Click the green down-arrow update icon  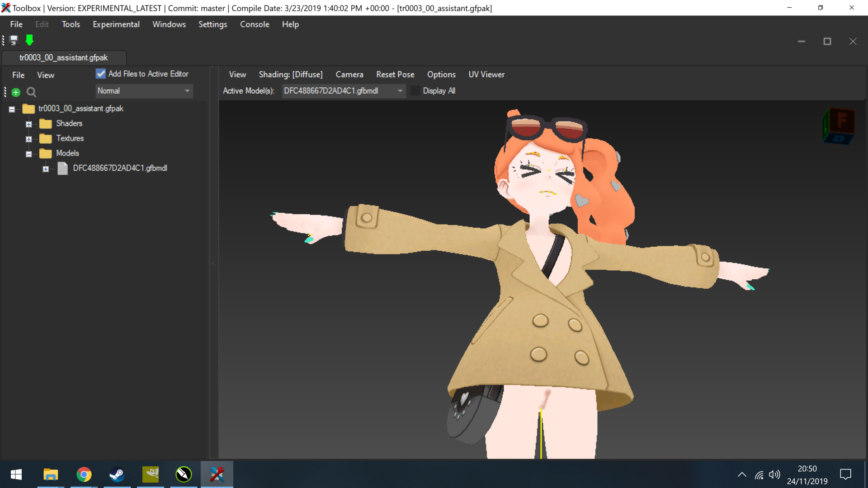click(29, 41)
